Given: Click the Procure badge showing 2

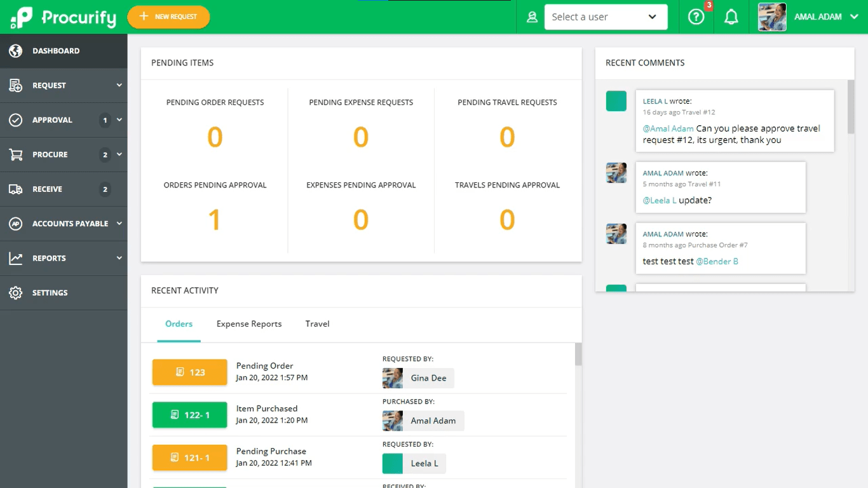Looking at the screenshot, I should point(105,154).
